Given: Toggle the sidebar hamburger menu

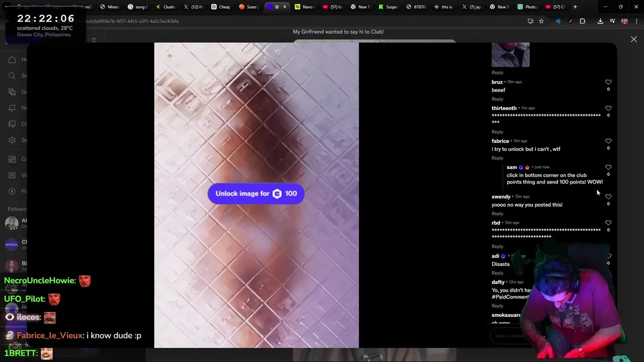Looking at the screenshot, I should 94,40.
